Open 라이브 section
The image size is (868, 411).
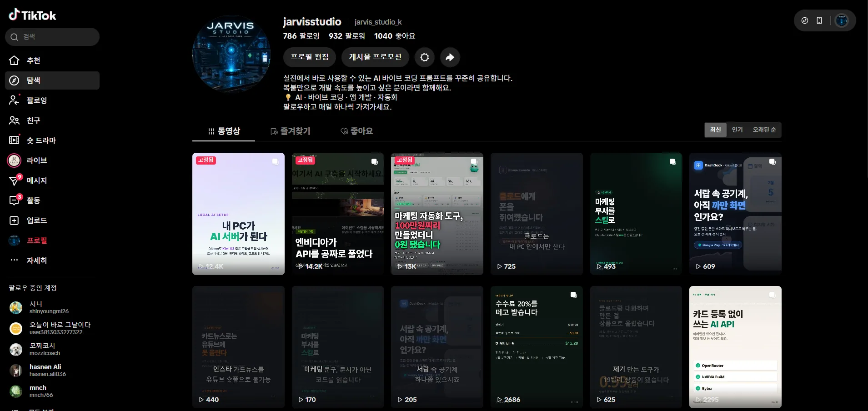pos(52,160)
